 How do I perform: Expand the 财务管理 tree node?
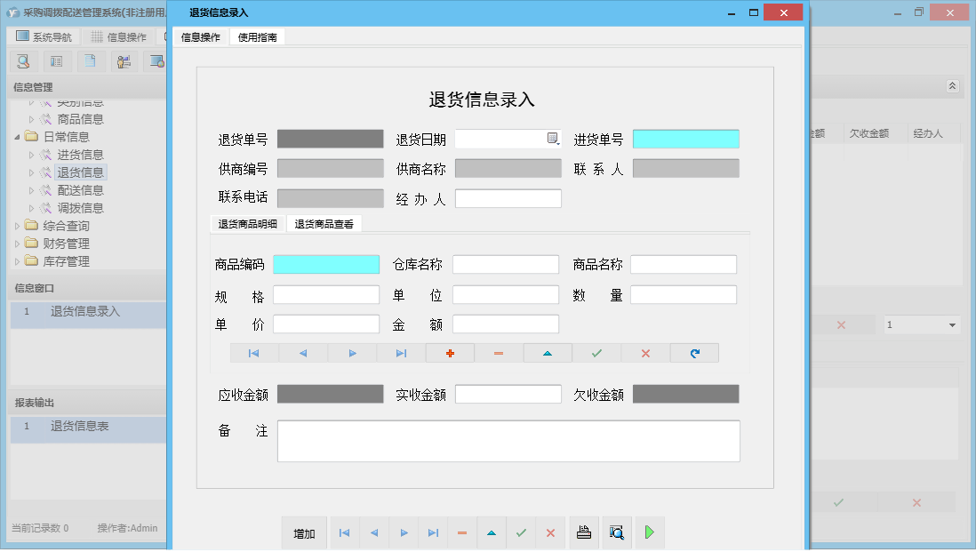(x=19, y=243)
